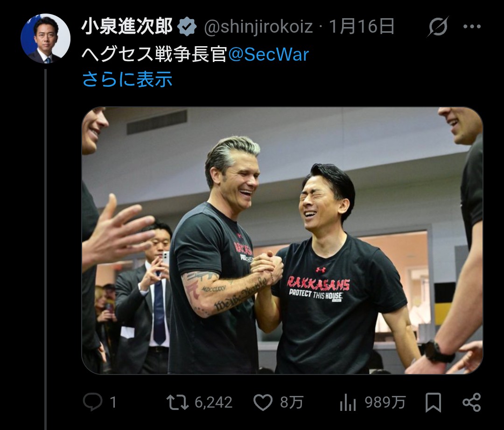Toggle the bookmark icon

(433, 402)
